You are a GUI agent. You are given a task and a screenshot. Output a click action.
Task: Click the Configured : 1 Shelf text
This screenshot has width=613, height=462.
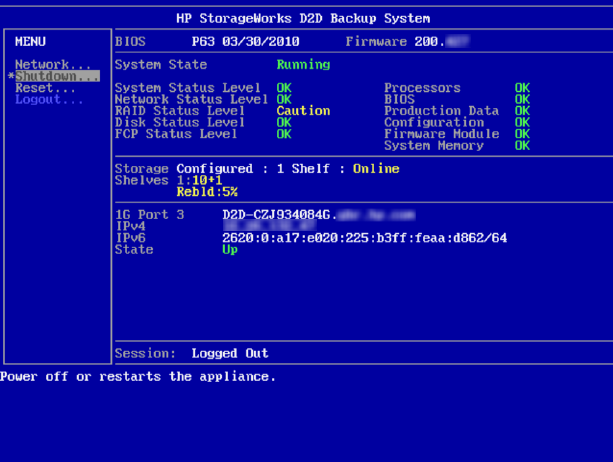coord(253,168)
